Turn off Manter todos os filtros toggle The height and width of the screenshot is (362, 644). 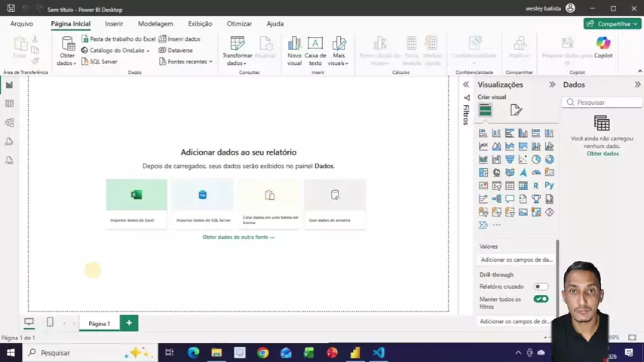point(541,299)
